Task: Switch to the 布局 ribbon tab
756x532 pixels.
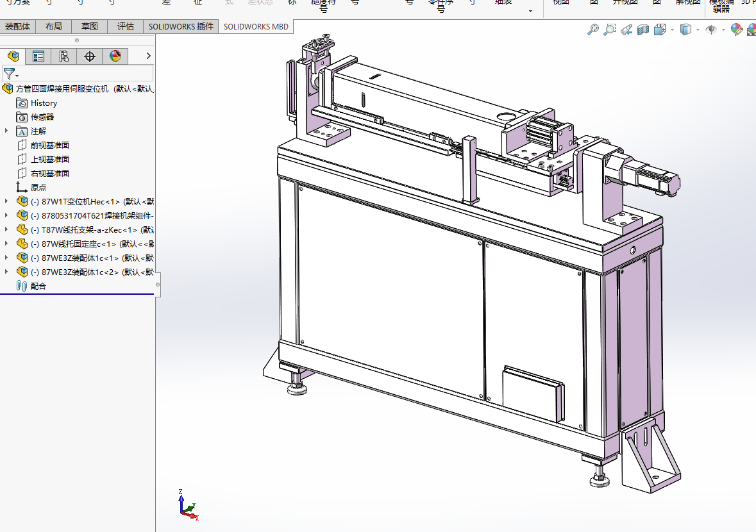Action: click(53, 26)
